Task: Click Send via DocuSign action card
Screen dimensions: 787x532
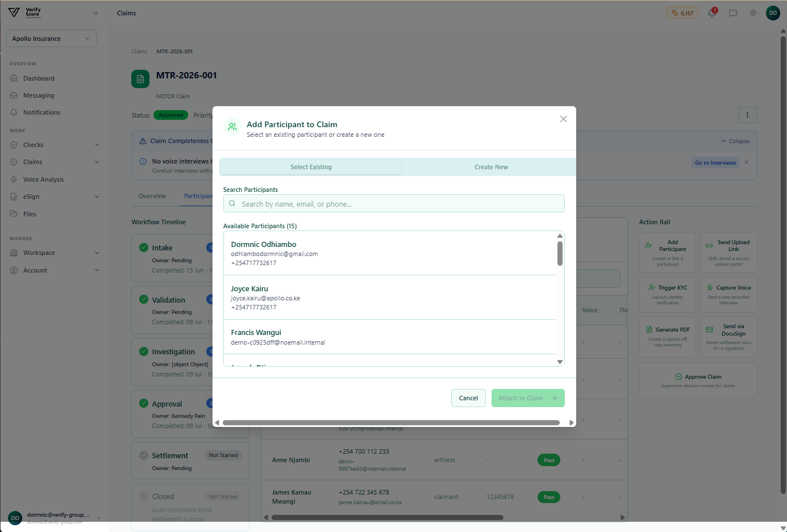Action: pyautogui.click(x=728, y=337)
